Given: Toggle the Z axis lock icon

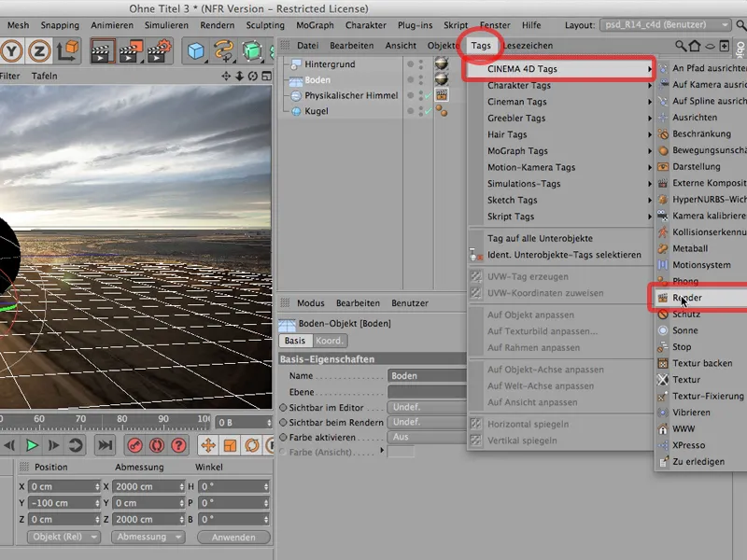Looking at the screenshot, I should (x=39, y=51).
